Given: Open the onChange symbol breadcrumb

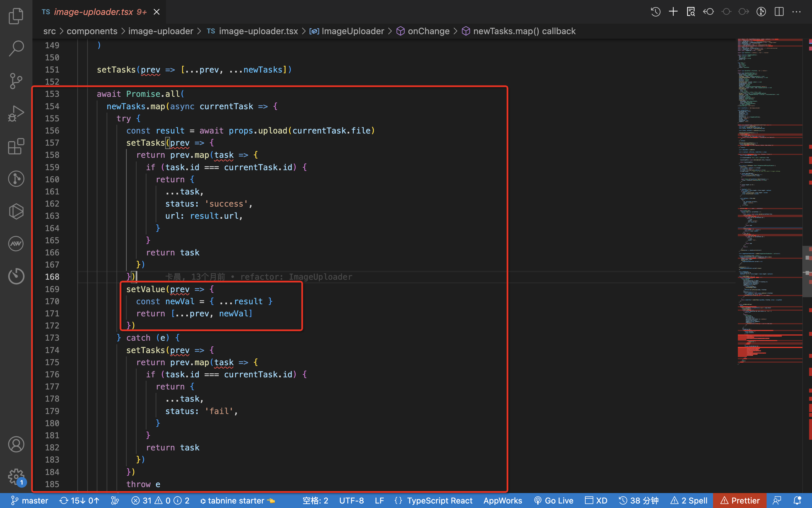Looking at the screenshot, I should pos(423,31).
